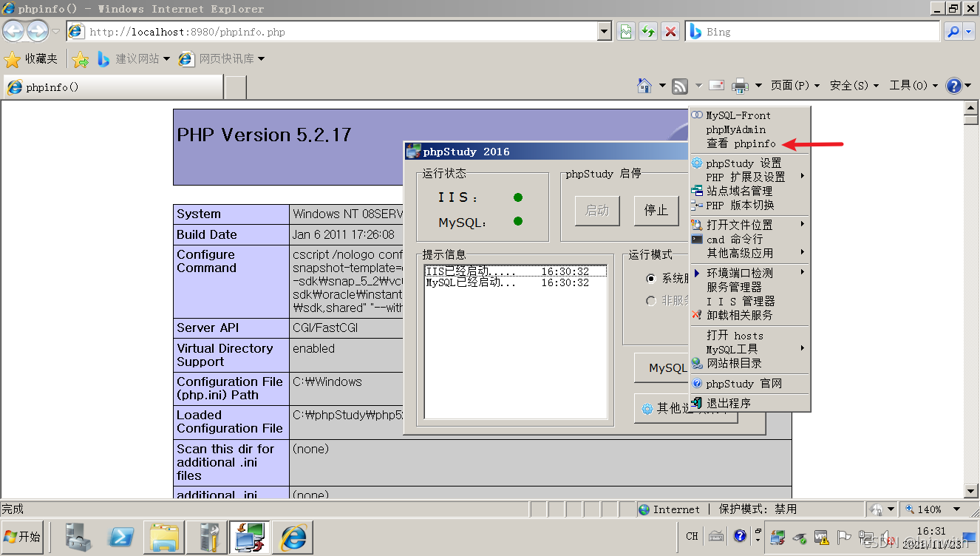Select the 系统服务 radio option
The image size is (980, 556).
click(x=651, y=279)
